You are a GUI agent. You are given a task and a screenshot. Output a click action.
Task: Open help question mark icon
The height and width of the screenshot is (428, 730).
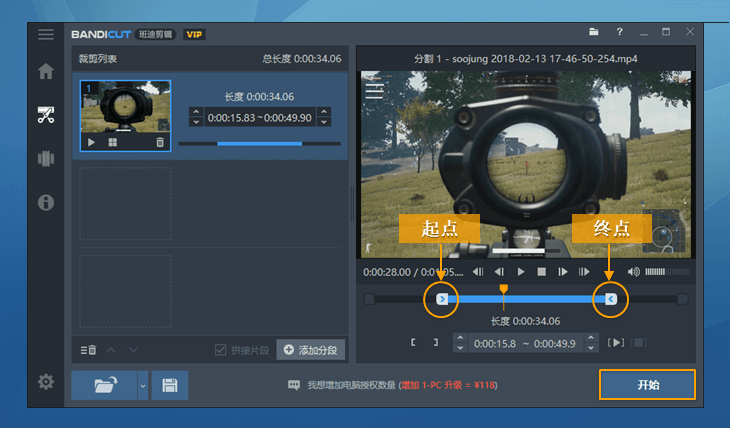[619, 32]
